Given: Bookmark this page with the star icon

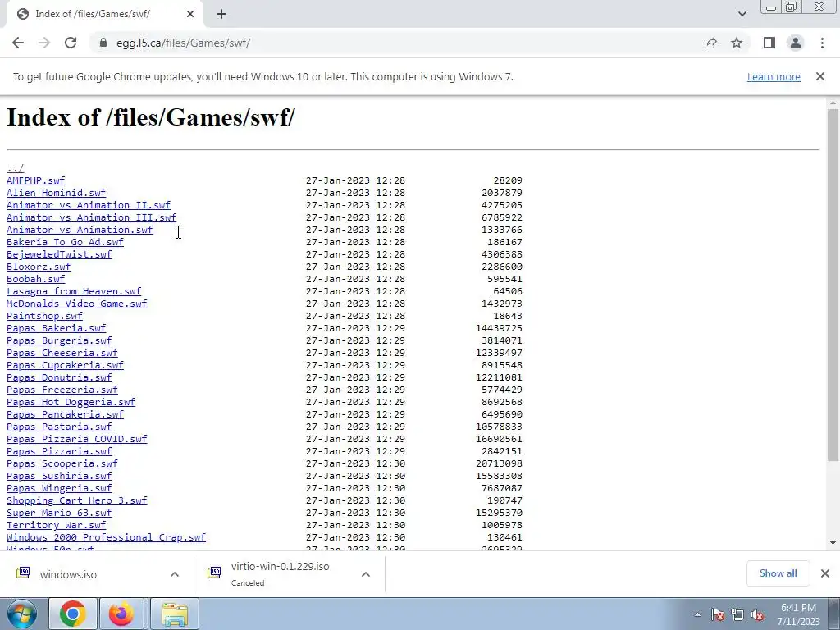Looking at the screenshot, I should click(737, 43).
